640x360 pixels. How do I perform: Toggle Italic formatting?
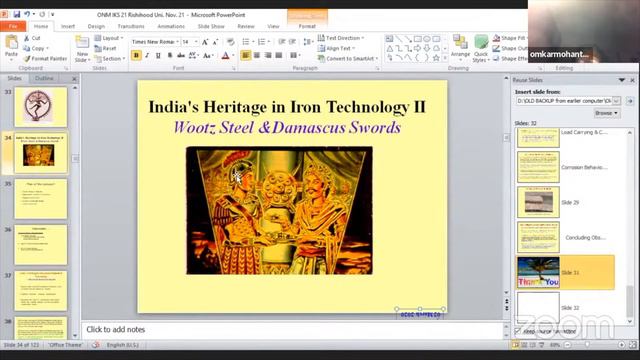click(147, 55)
